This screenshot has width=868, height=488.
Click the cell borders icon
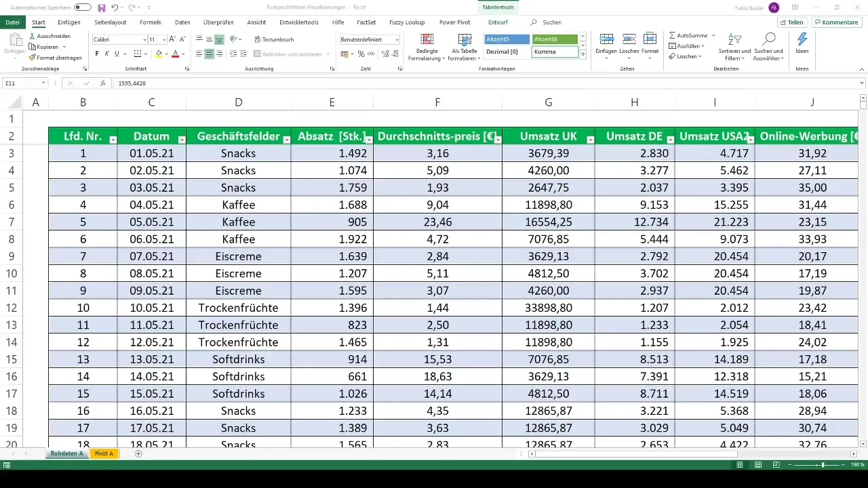(138, 54)
